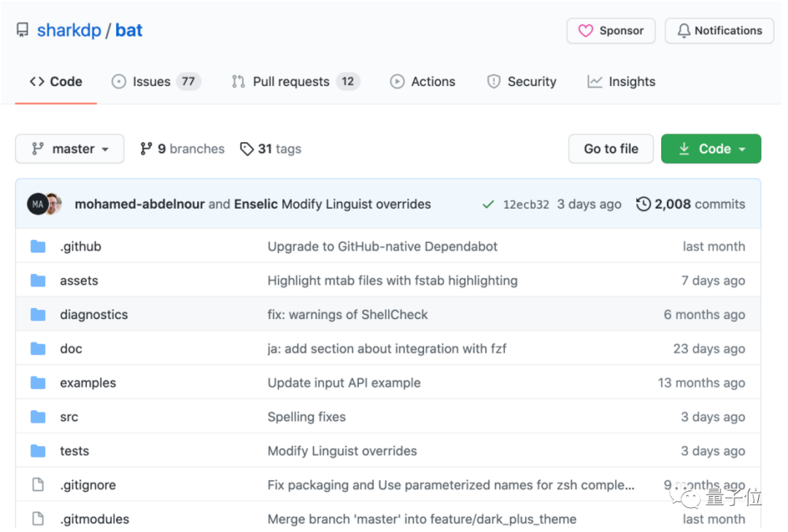Click the branch icon next to 9 branches

146,149
